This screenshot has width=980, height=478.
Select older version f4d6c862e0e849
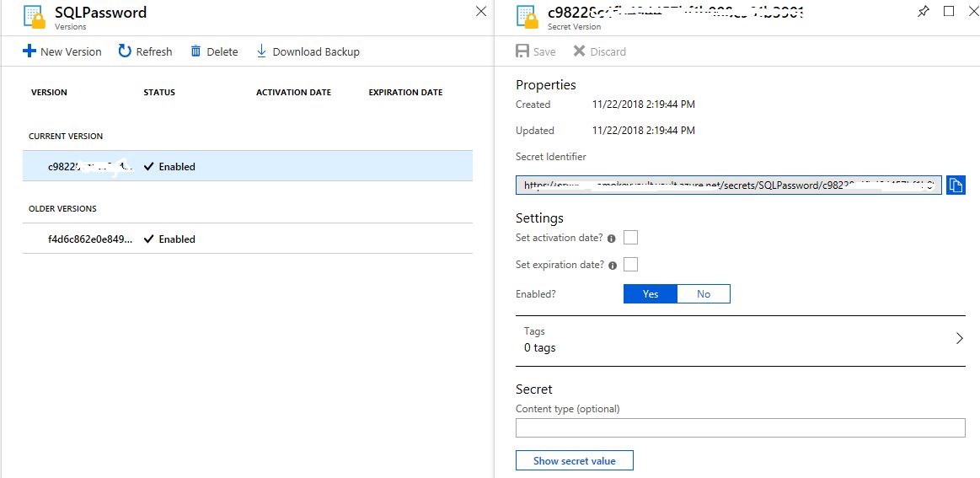coord(248,239)
